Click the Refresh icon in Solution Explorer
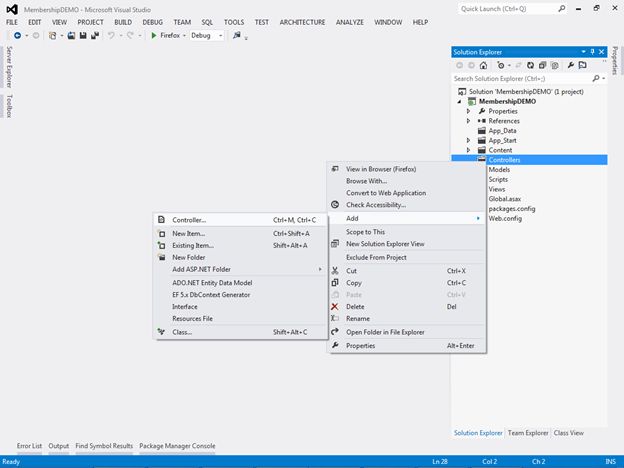The width and height of the screenshot is (624, 468). pos(530,65)
